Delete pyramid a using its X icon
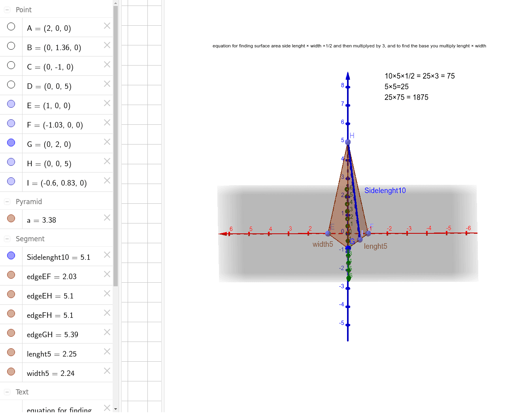 107,218
